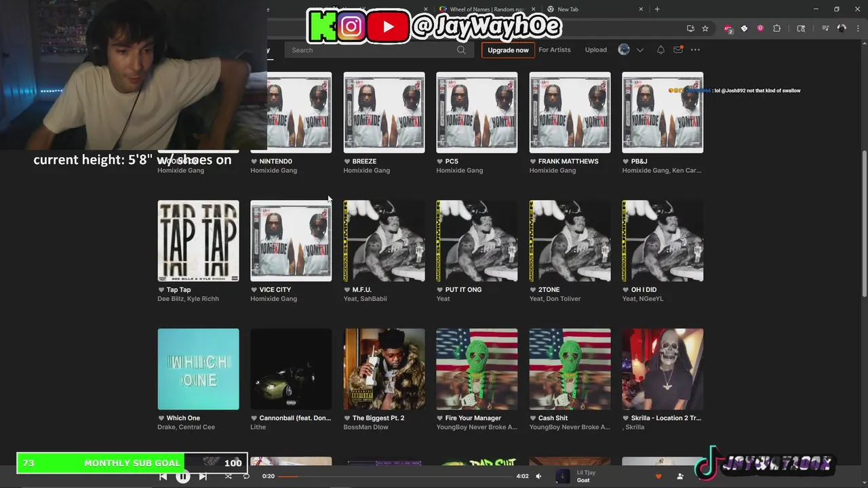The width and height of the screenshot is (868, 488).
Task: Open the Chrome extensions puzzle icon
Action: tap(777, 28)
